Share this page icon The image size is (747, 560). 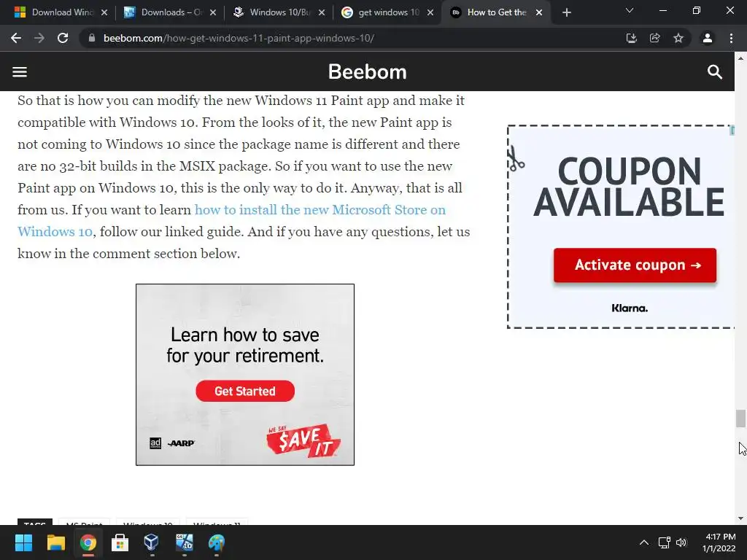[655, 38]
